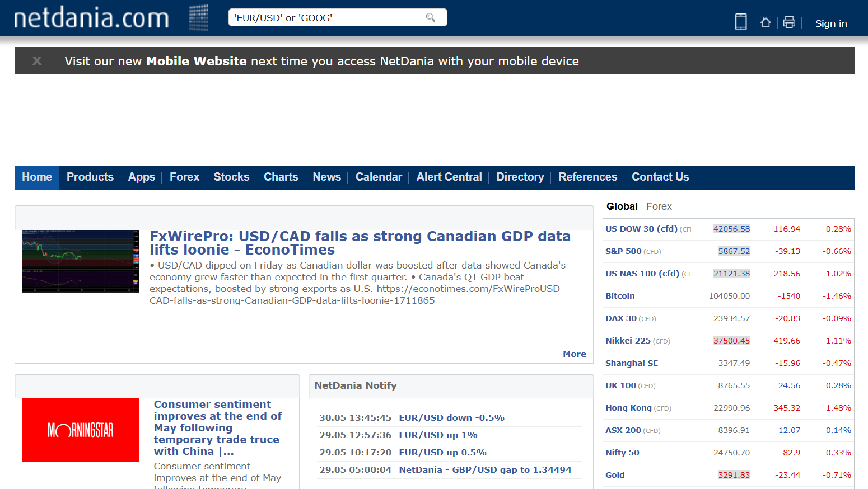The height and width of the screenshot is (489, 868).
Task: Click the Nikkei price 37500.45
Action: point(731,341)
